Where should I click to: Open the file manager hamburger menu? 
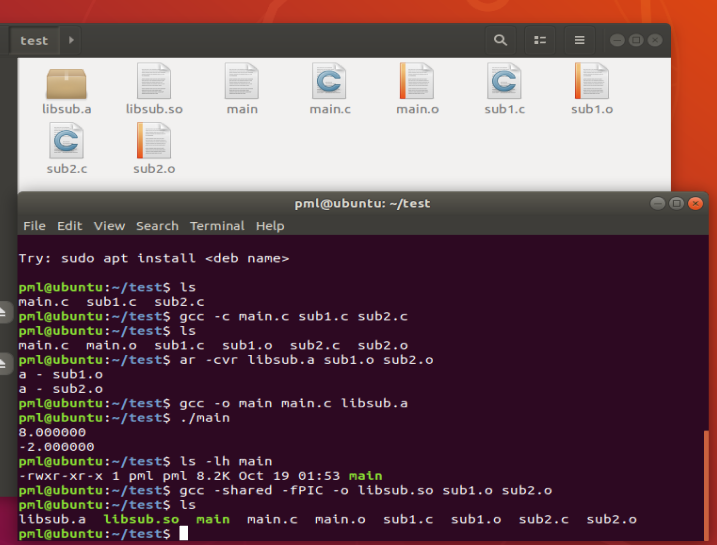pos(579,40)
